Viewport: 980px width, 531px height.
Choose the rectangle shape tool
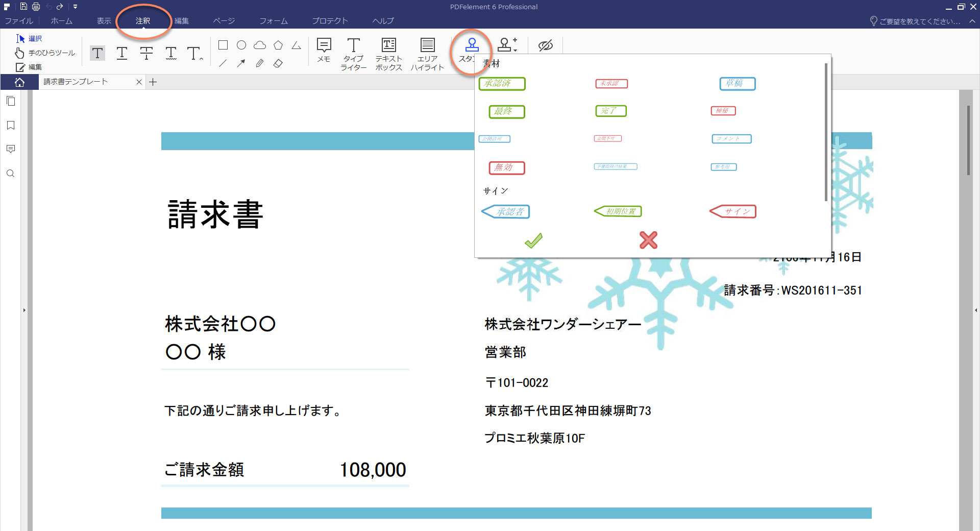pyautogui.click(x=223, y=45)
